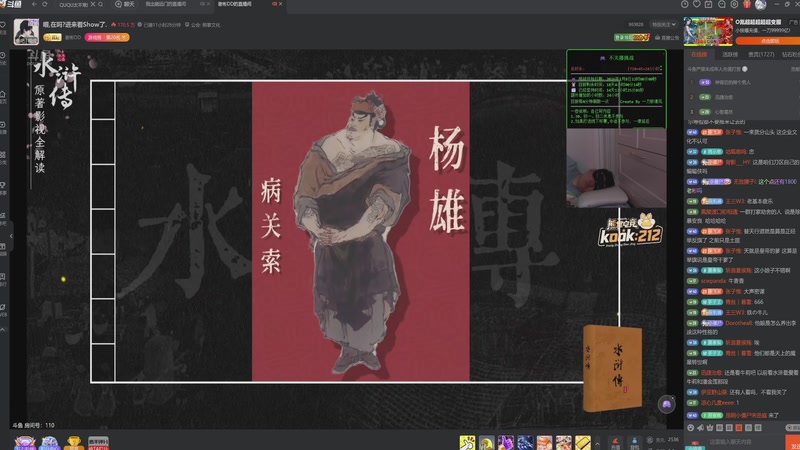The image size is (800, 450).
Task: Click the orange button in the game advertisement
Action: coord(768,41)
